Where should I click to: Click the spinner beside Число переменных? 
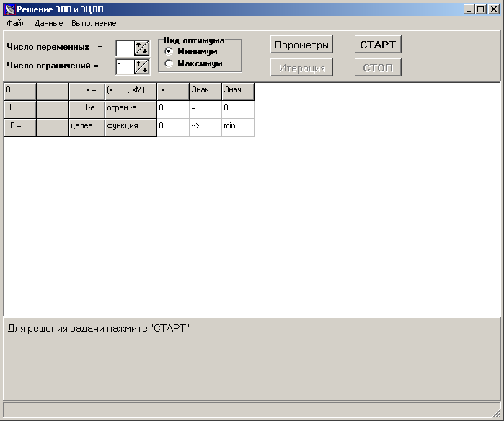click(x=142, y=48)
